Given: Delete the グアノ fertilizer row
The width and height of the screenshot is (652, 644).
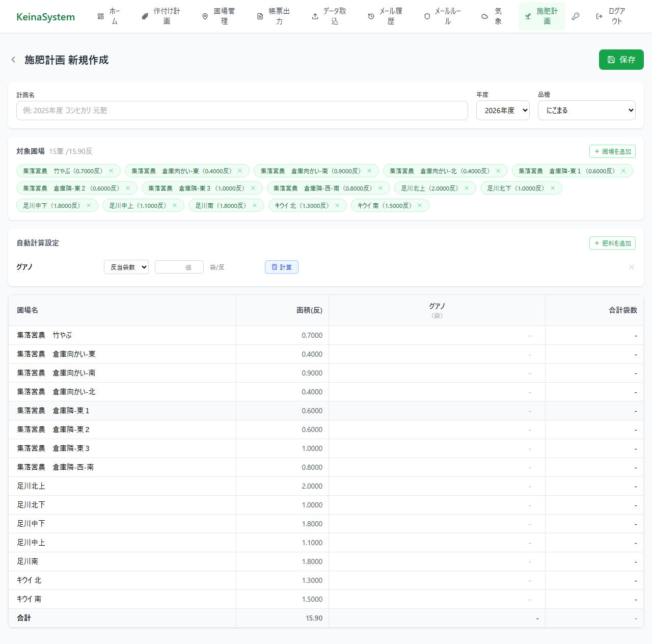Looking at the screenshot, I should [x=631, y=267].
